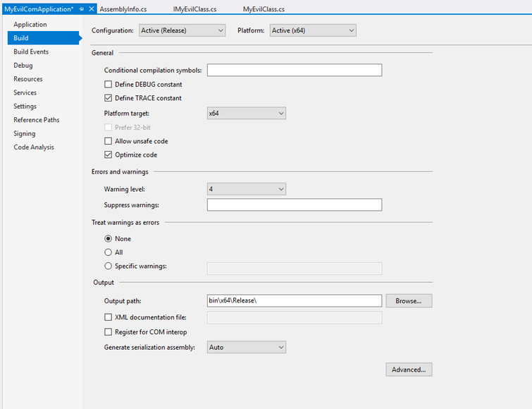The height and width of the screenshot is (409, 532).
Task: Open the Reference Paths page
Action: tap(37, 120)
